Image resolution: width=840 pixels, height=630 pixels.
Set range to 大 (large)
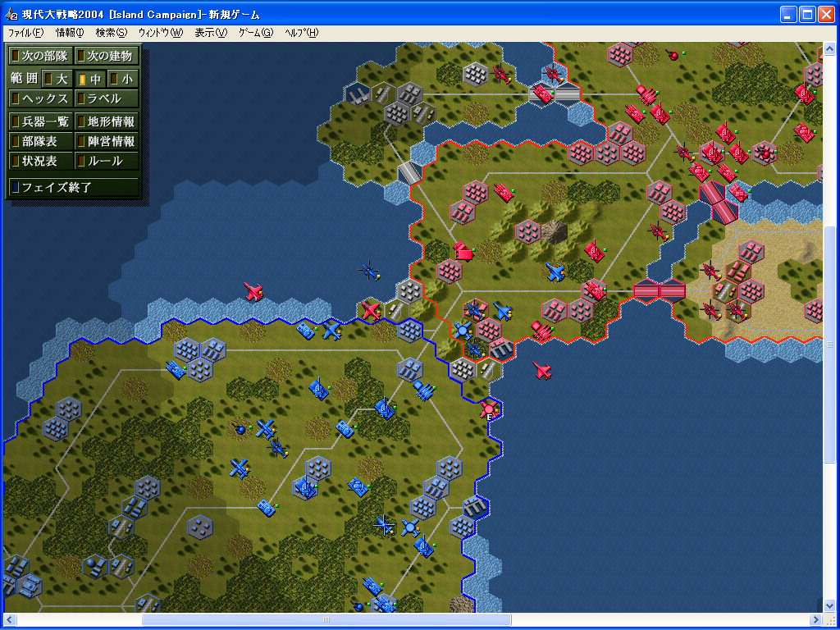57,79
